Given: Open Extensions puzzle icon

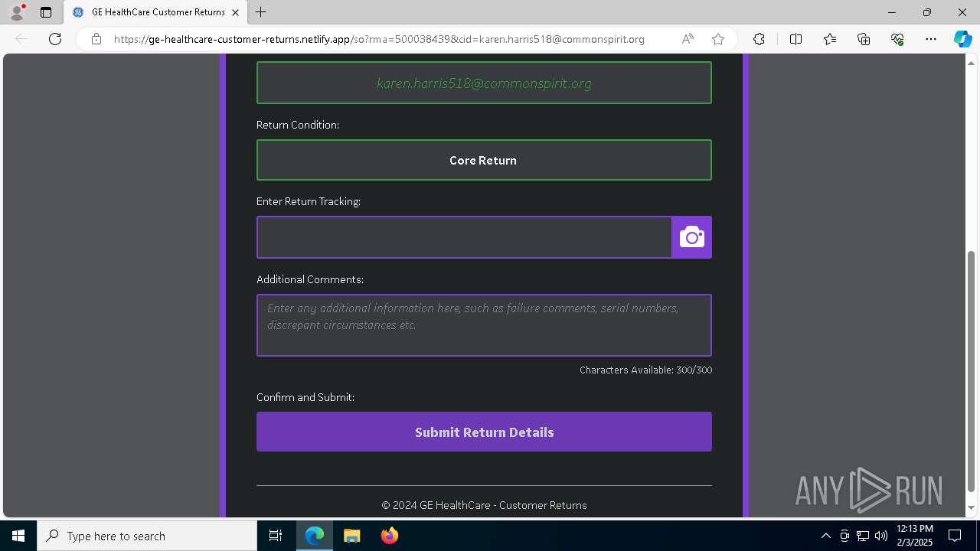Looking at the screenshot, I should click(x=759, y=39).
